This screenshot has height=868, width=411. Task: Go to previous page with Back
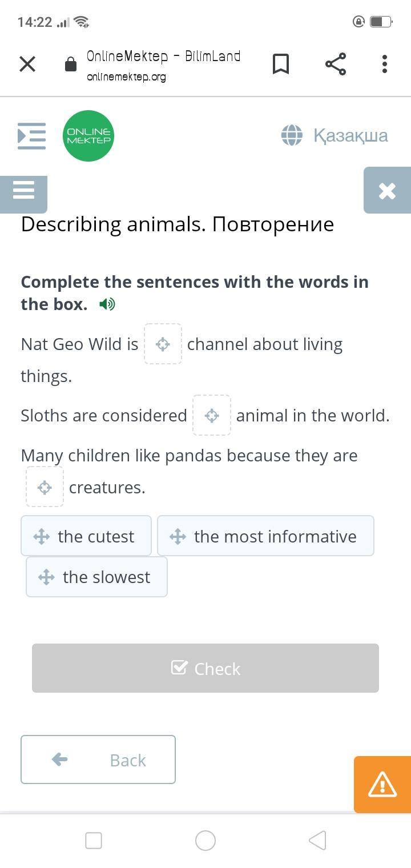coord(98,759)
